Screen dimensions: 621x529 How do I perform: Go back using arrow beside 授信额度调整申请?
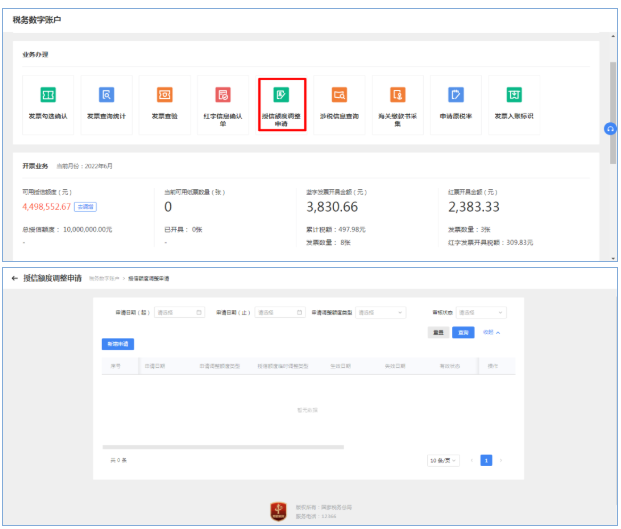click(x=15, y=277)
